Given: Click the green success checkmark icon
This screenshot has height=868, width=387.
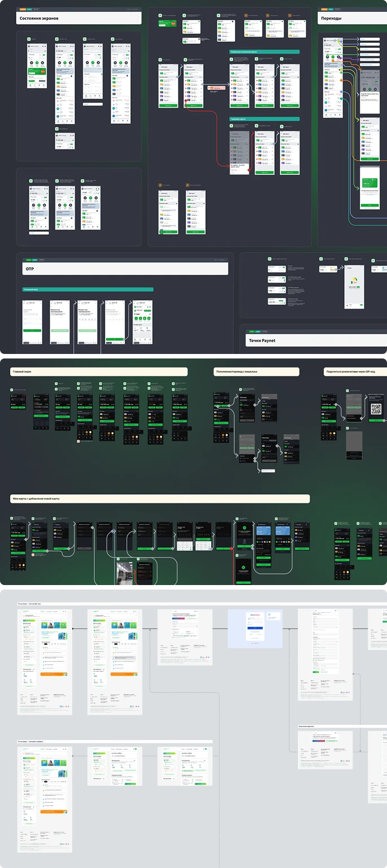Looking at the screenshot, I should [243, 568].
